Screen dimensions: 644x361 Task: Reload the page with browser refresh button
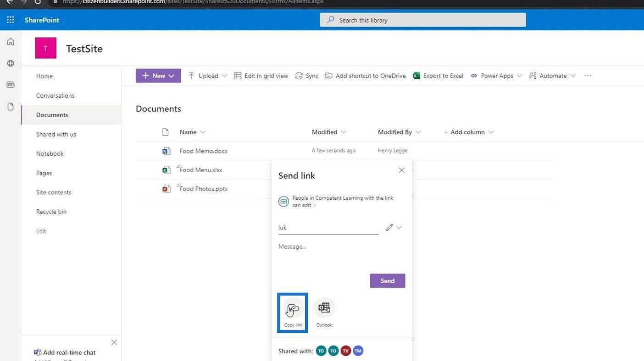38,2
